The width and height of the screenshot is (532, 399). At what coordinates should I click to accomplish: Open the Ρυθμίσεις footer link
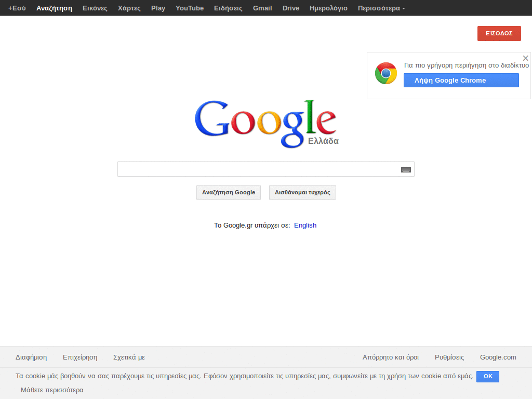click(449, 357)
